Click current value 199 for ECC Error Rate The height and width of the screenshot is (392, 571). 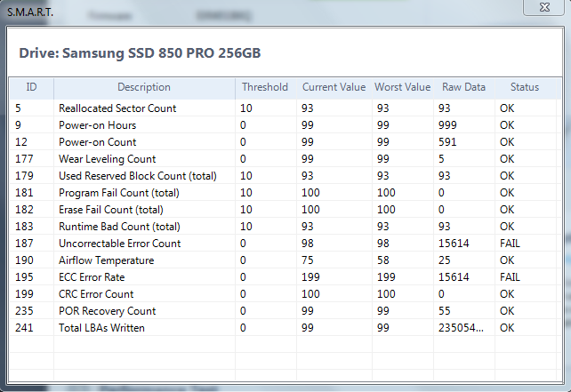click(310, 277)
